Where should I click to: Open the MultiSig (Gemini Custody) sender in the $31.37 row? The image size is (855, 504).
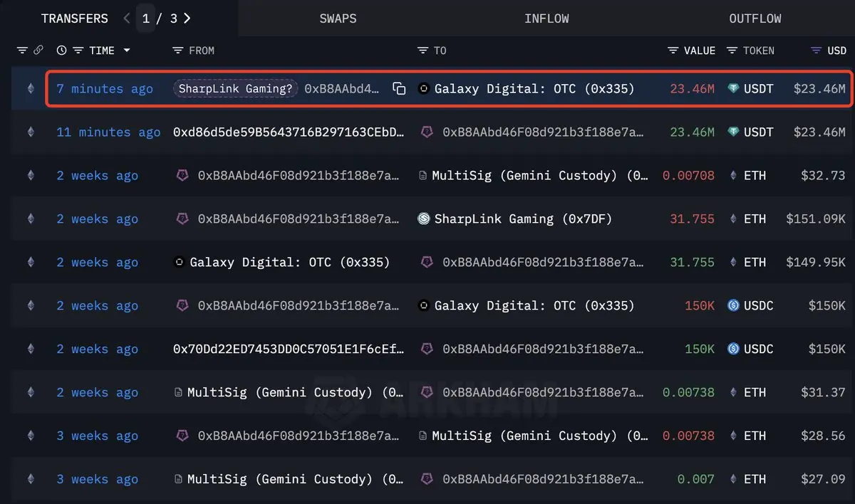point(296,393)
